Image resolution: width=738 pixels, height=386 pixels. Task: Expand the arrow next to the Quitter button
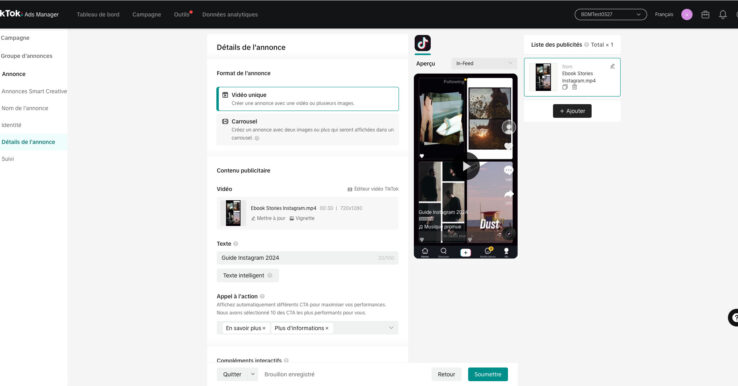pos(253,374)
